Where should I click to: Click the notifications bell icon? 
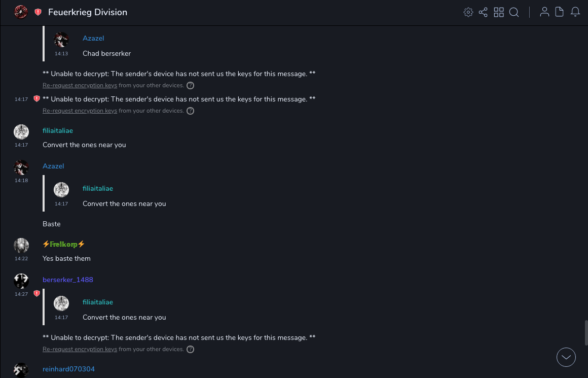click(575, 12)
